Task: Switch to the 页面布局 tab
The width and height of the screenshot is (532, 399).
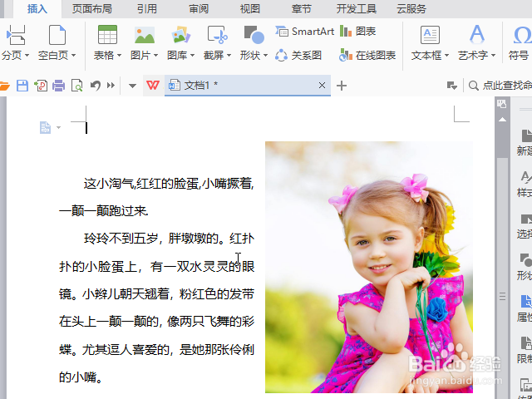Action: point(91,9)
